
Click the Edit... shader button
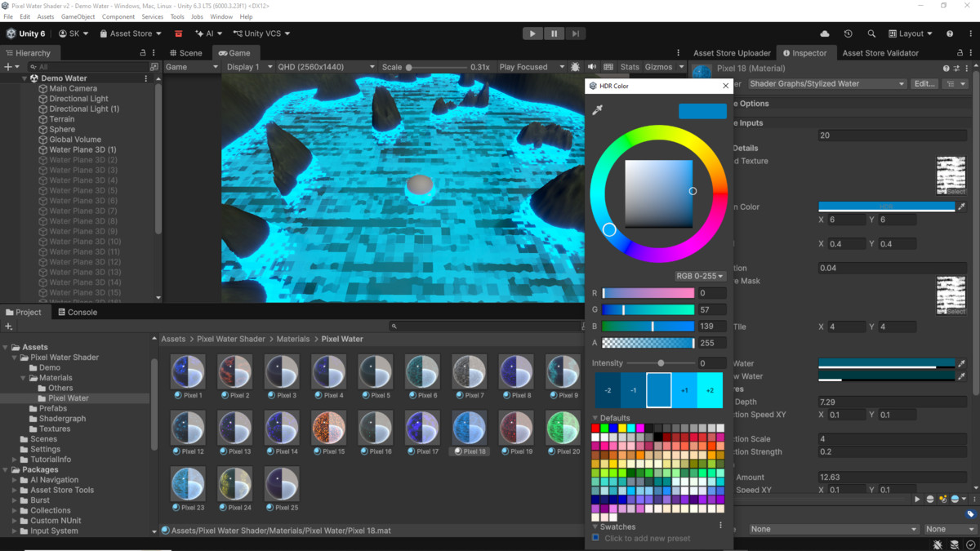click(924, 83)
